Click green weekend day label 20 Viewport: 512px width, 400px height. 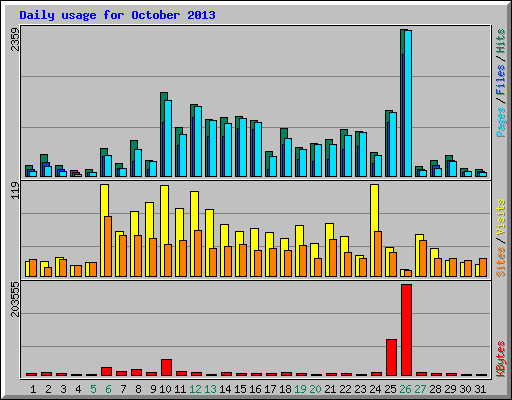pyautogui.click(x=315, y=389)
